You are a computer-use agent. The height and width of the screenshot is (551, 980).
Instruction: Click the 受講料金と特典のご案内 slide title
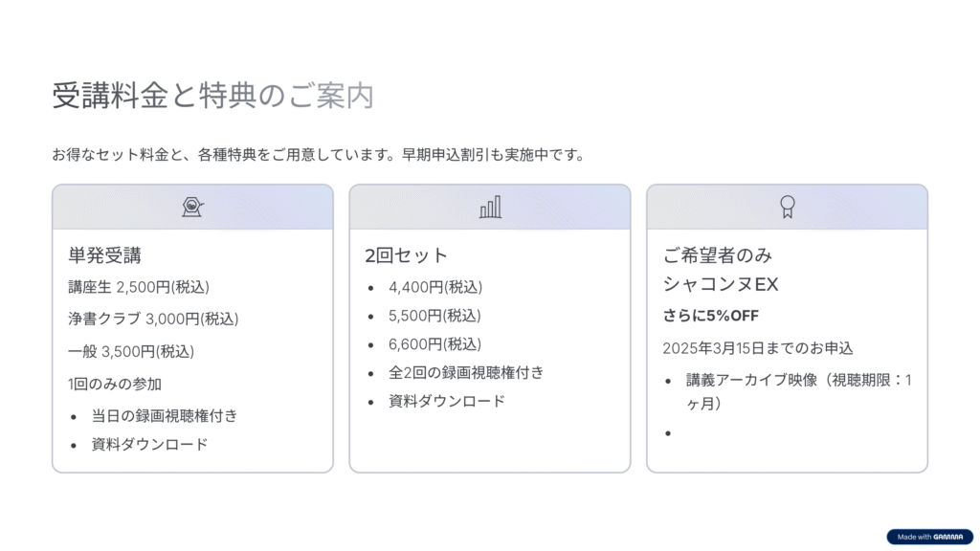pyautogui.click(x=212, y=96)
